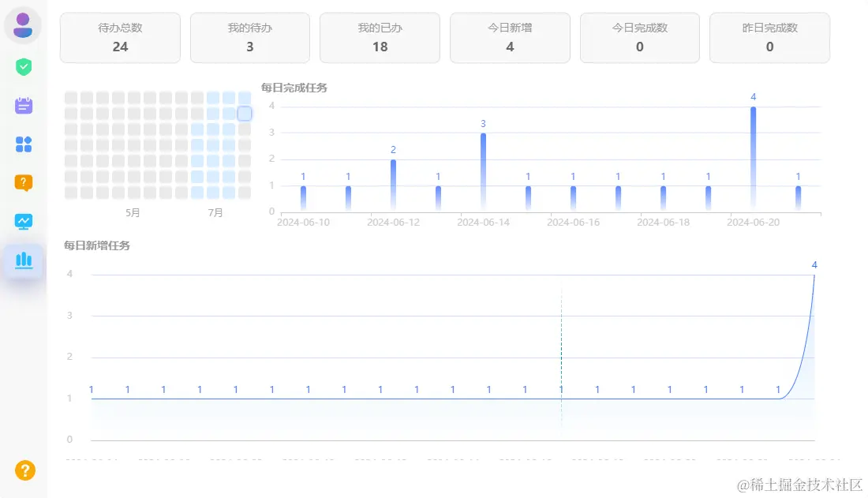The width and height of the screenshot is (868, 498).
Task: Click the blue apps grid icon
Action: 23,144
